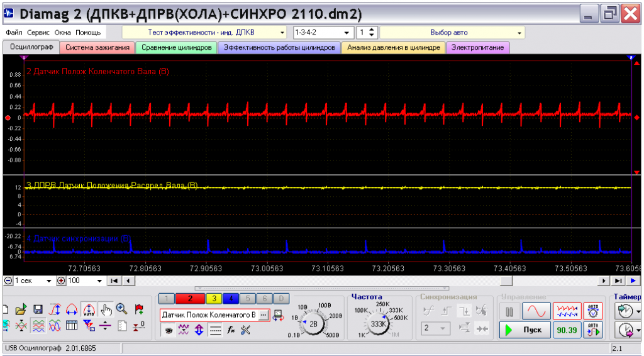The width and height of the screenshot is (644, 356).
Task: Open the Тест эффективности - инд. ДПКВ dropdown
Action: pyautogui.click(x=204, y=33)
